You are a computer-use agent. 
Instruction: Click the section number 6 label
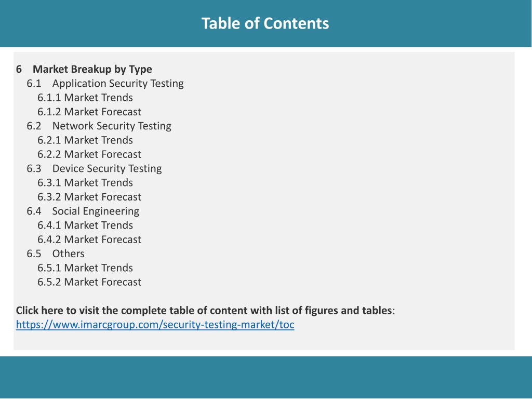tap(19, 69)
